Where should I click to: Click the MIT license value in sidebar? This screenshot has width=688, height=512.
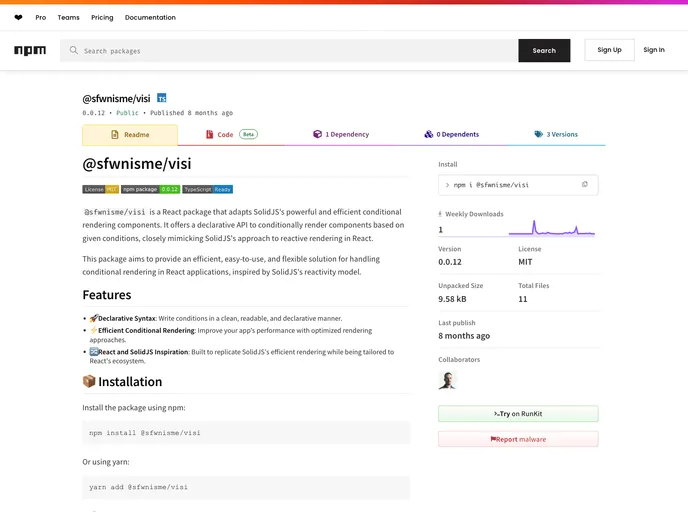pyautogui.click(x=525, y=262)
